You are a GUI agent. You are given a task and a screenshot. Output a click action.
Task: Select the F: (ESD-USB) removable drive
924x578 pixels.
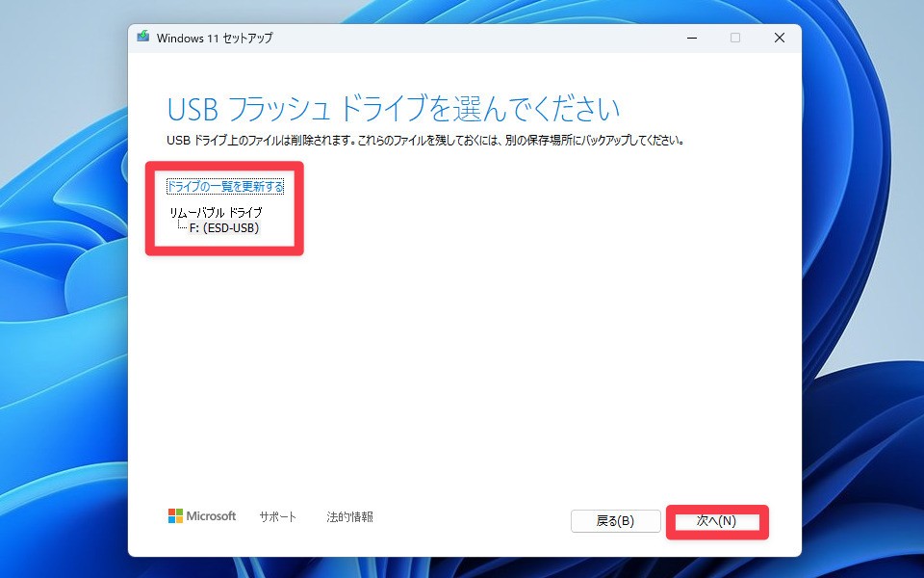(x=225, y=228)
